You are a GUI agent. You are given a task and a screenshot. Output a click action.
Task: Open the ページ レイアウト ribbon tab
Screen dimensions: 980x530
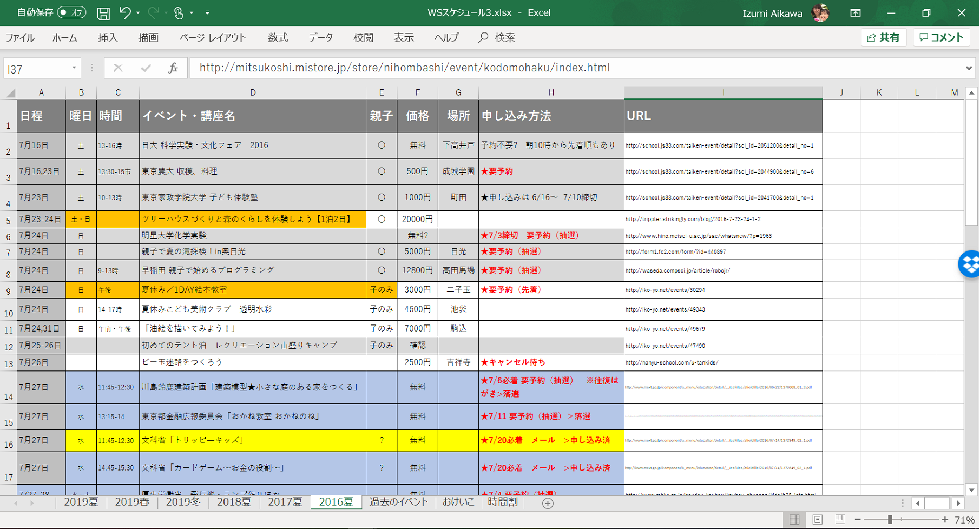213,38
